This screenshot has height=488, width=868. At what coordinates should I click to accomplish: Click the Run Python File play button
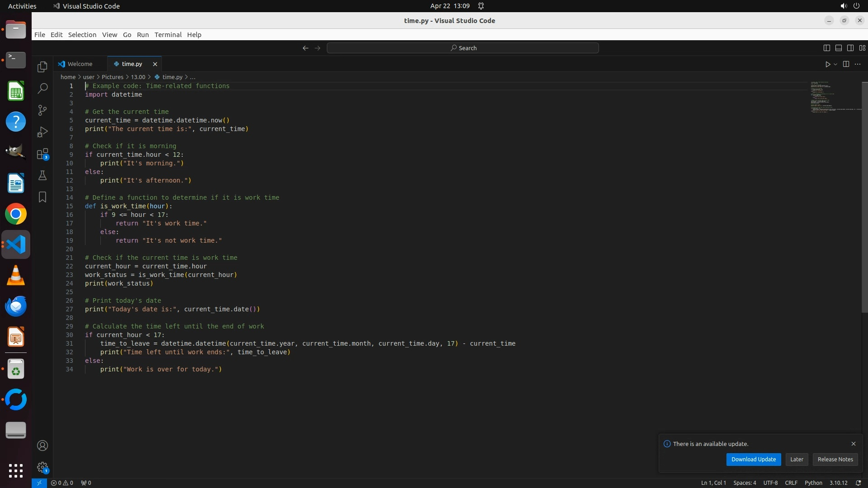(x=827, y=64)
